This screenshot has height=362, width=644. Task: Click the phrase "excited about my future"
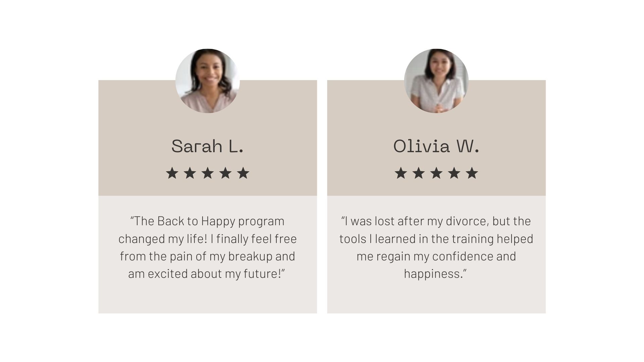pyautogui.click(x=213, y=274)
